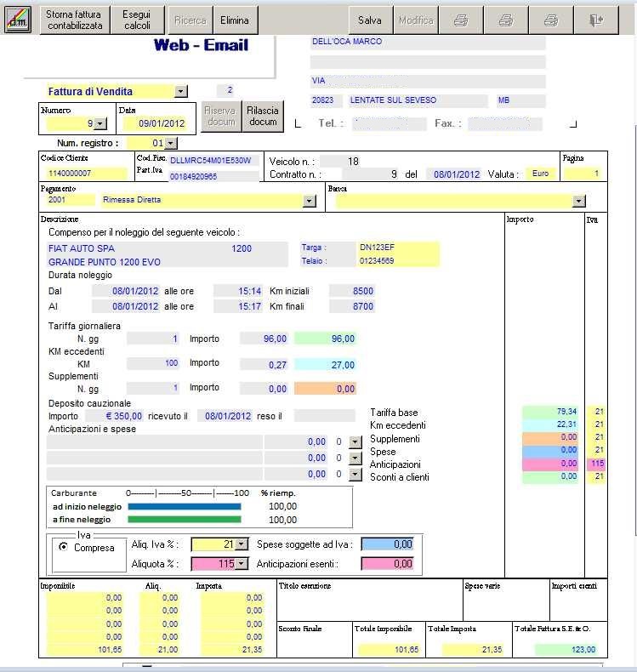Click the Data field 09/01/2012
The height and width of the screenshot is (672, 637).
coord(155,123)
